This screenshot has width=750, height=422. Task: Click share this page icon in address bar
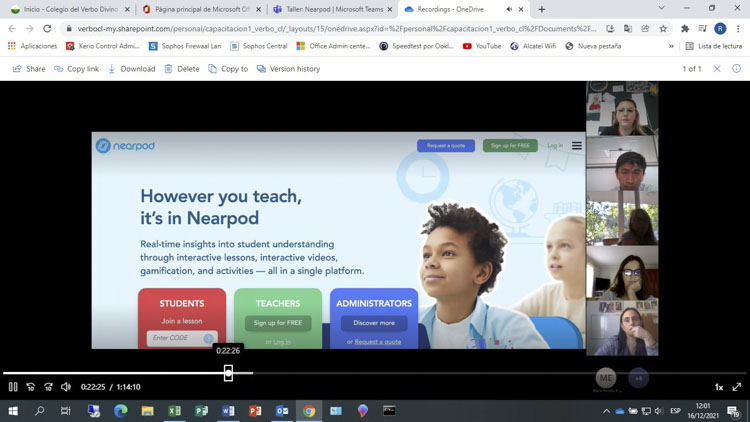click(645, 29)
